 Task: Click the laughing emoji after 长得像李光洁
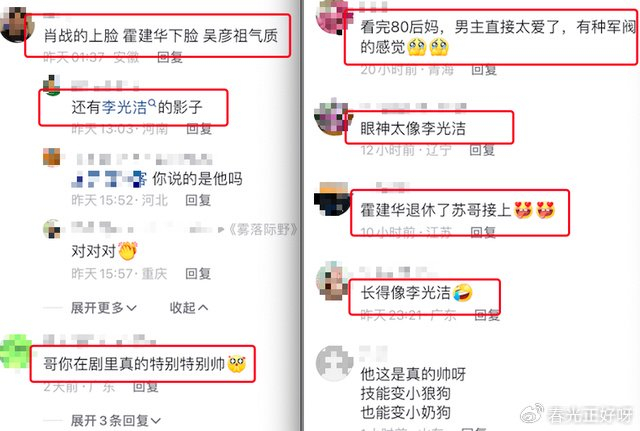tap(462, 292)
